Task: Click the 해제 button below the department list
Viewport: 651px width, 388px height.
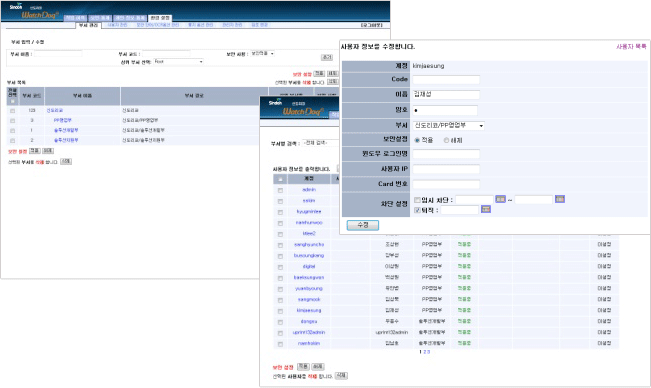Action: coord(48,151)
